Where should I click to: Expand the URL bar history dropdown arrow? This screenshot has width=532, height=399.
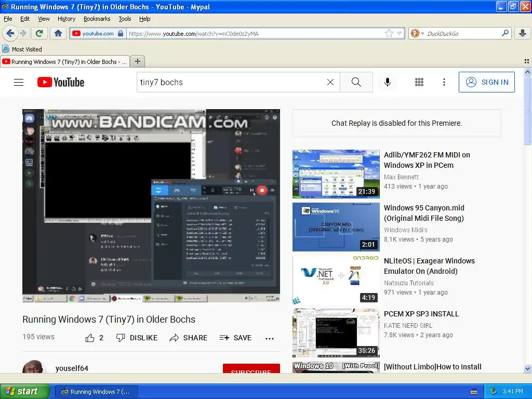tap(400, 33)
